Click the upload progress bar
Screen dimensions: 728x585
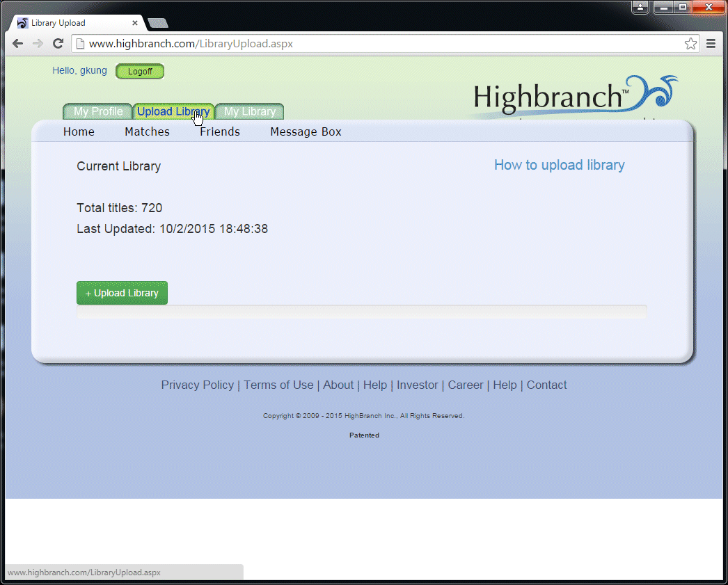[x=362, y=312]
